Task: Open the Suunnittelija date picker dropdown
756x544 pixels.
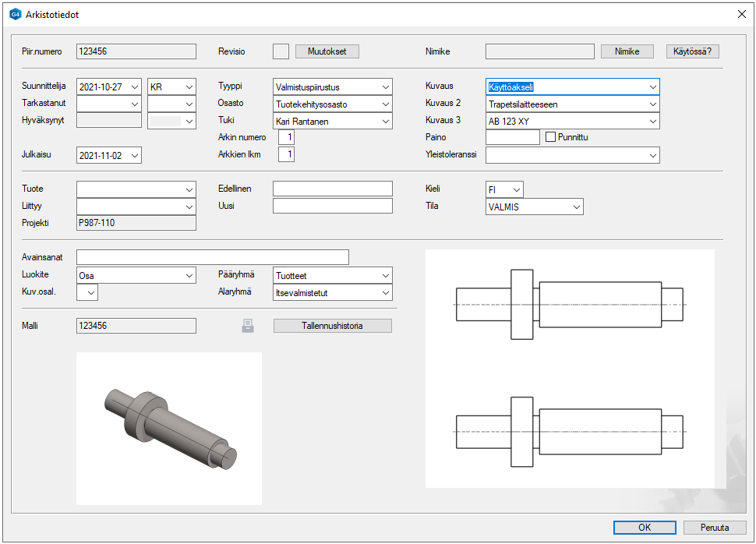Action: 135,87
